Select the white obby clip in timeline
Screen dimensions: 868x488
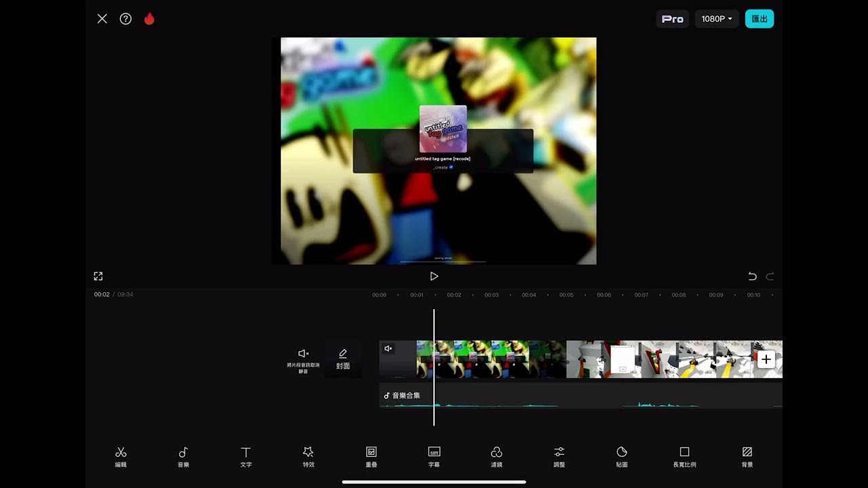click(674, 359)
